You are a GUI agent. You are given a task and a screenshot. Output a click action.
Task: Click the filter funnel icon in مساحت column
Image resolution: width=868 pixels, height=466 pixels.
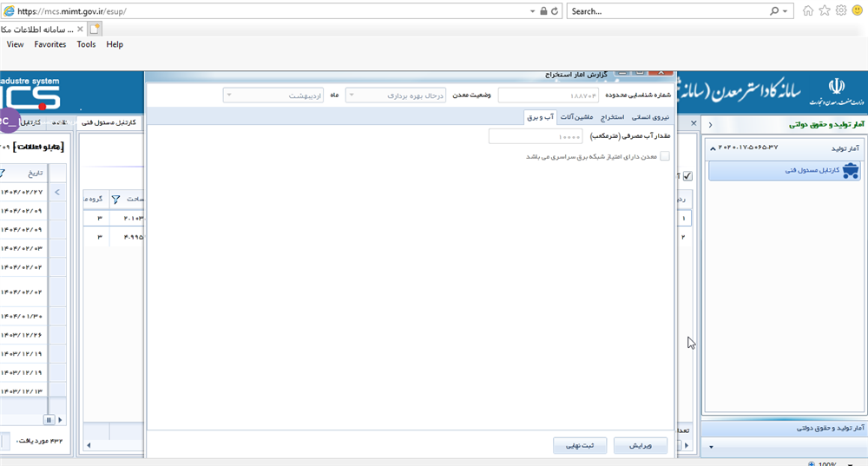point(115,200)
